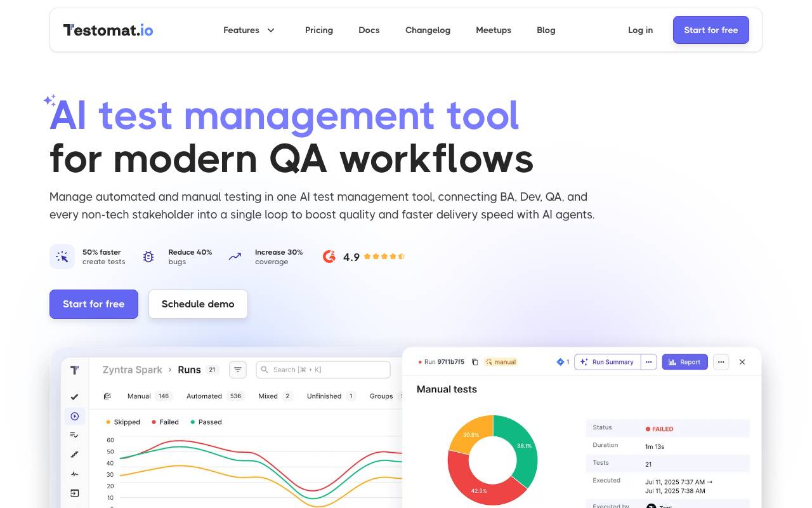
Task: Click header Start for free button
Action: pos(711,30)
